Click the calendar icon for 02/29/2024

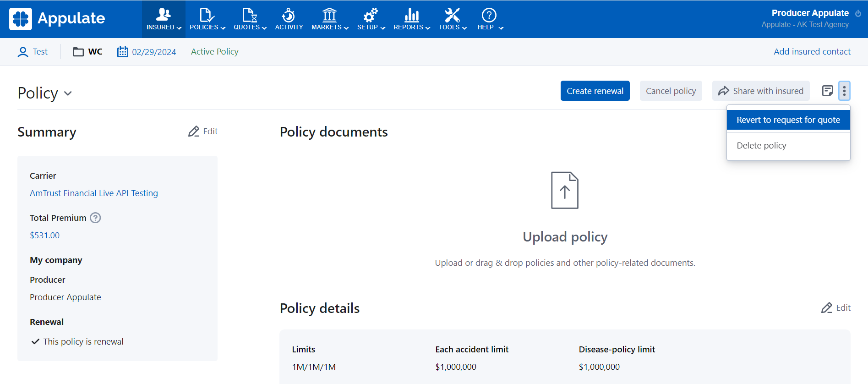[x=122, y=52]
